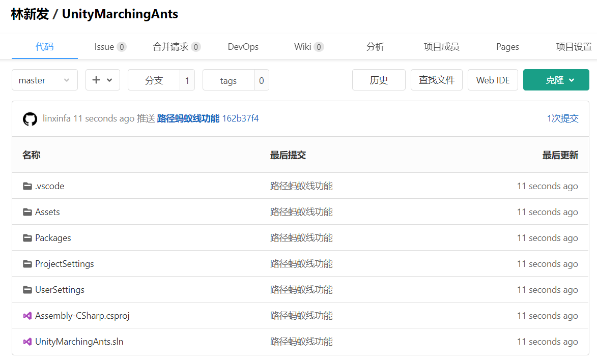The height and width of the screenshot is (364, 597).
Task: Open the .vscode folder
Action: pos(49,186)
